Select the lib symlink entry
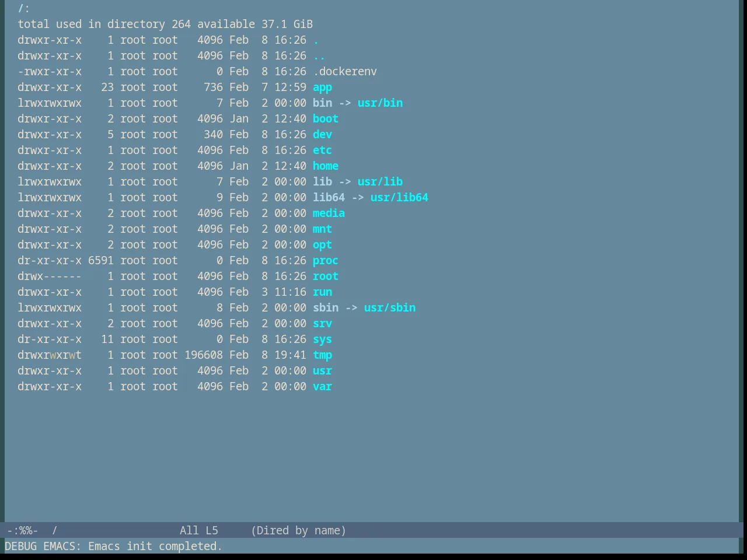Image resolution: width=747 pixels, height=560 pixels. pos(322,182)
